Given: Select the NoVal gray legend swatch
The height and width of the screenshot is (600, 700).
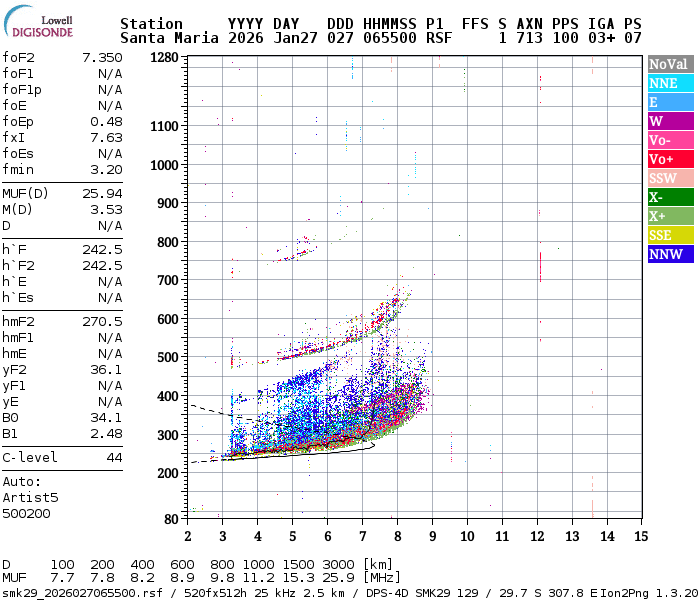Looking at the screenshot, I should (669, 64).
